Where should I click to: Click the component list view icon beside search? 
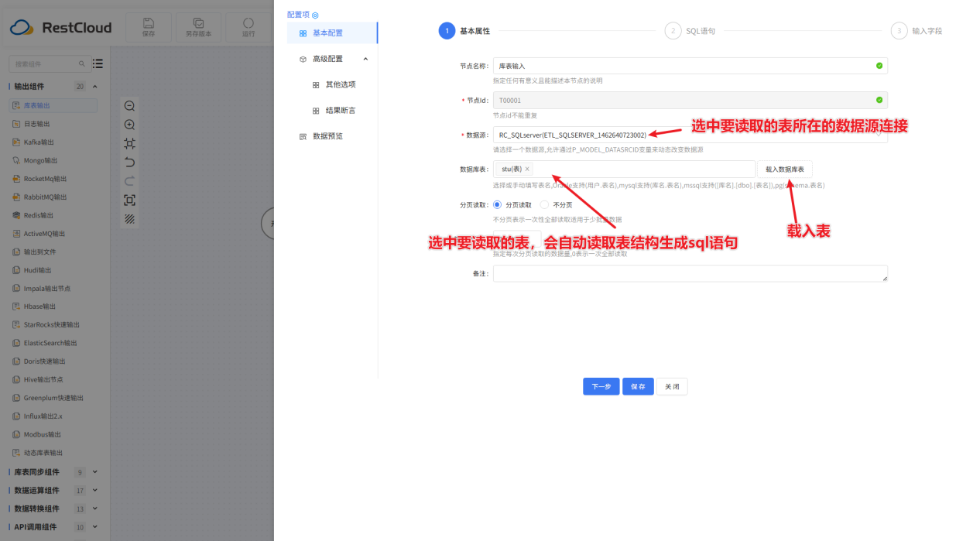pyautogui.click(x=98, y=63)
